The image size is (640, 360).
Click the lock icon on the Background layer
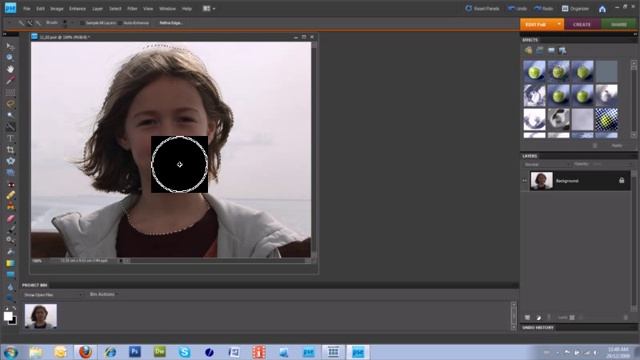(x=621, y=180)
